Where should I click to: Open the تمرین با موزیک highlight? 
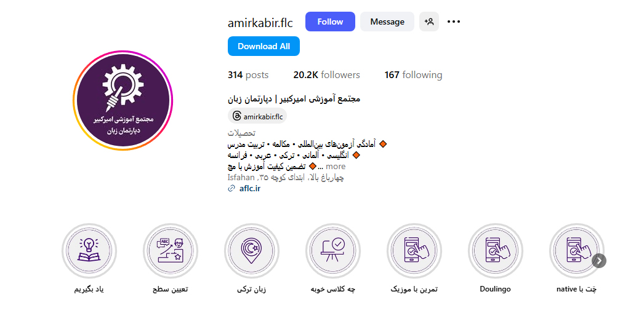pos(414,250)
